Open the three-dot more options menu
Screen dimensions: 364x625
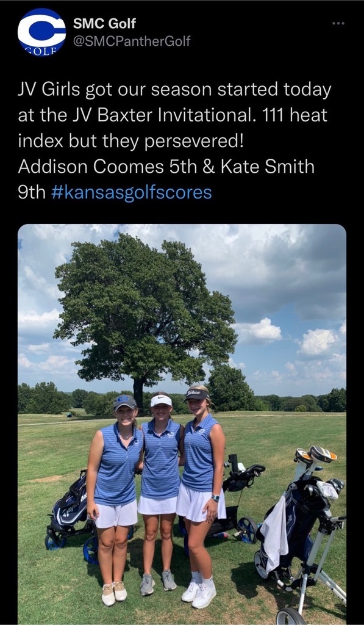[x=338, y=24]
